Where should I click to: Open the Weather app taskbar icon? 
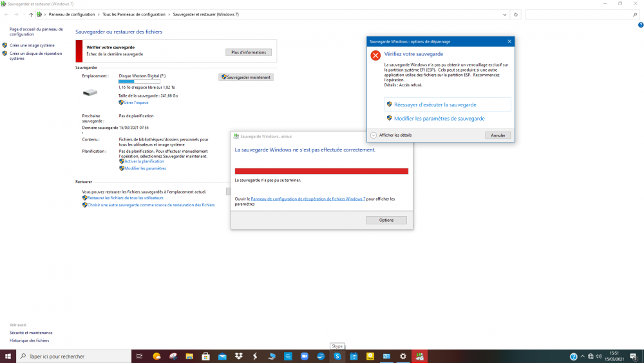click(x=156, y=357)
